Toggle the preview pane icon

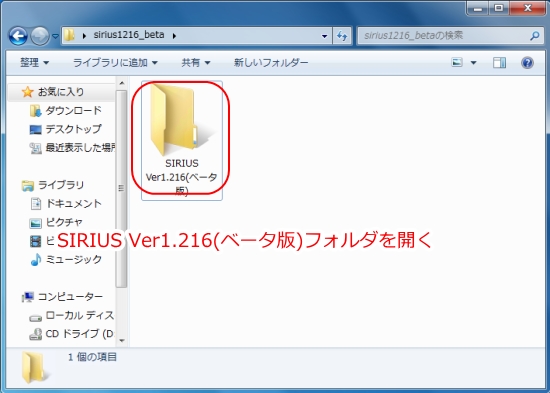click(499, 63)
